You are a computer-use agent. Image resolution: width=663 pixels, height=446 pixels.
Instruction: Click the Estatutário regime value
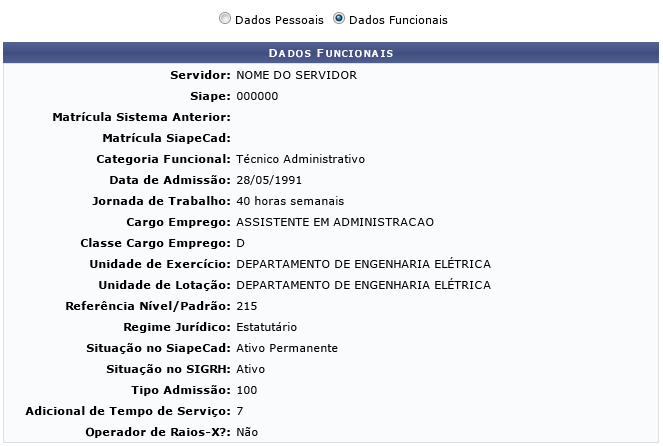[266, 327]
